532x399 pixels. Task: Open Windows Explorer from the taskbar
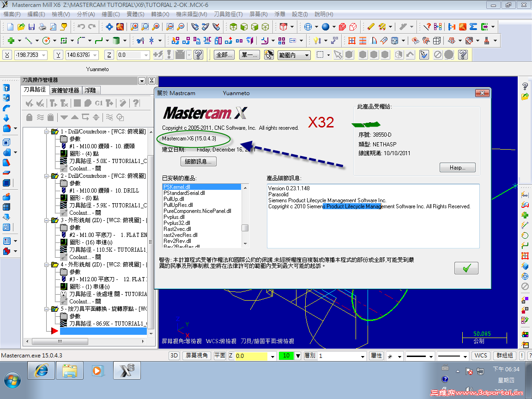click(70, 370)
